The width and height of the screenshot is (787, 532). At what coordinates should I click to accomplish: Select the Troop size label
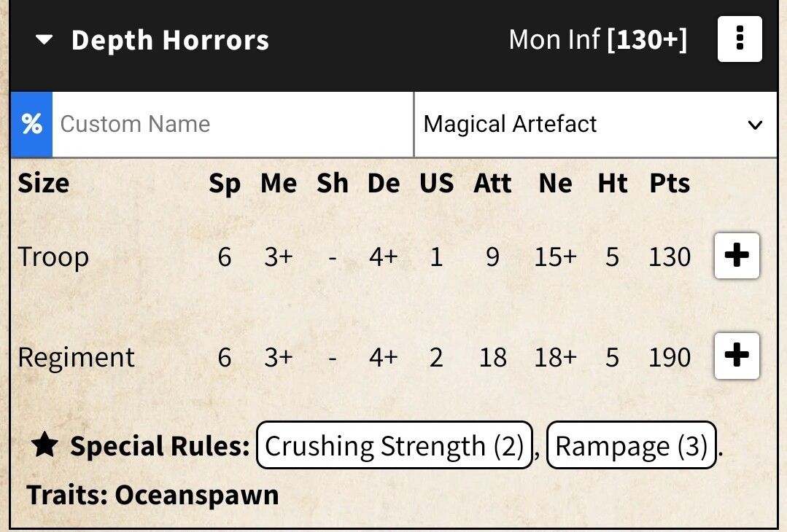click(x=53, y=257)
